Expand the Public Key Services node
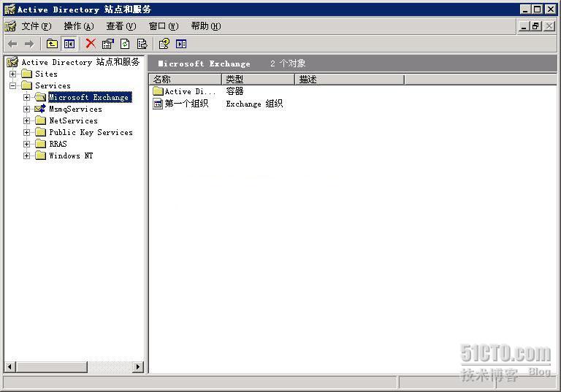The image size is (561, 392). [x=27, y=132]
